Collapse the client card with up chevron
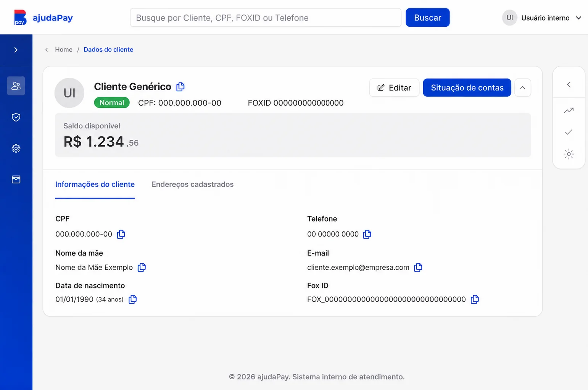 click(523, 87)
